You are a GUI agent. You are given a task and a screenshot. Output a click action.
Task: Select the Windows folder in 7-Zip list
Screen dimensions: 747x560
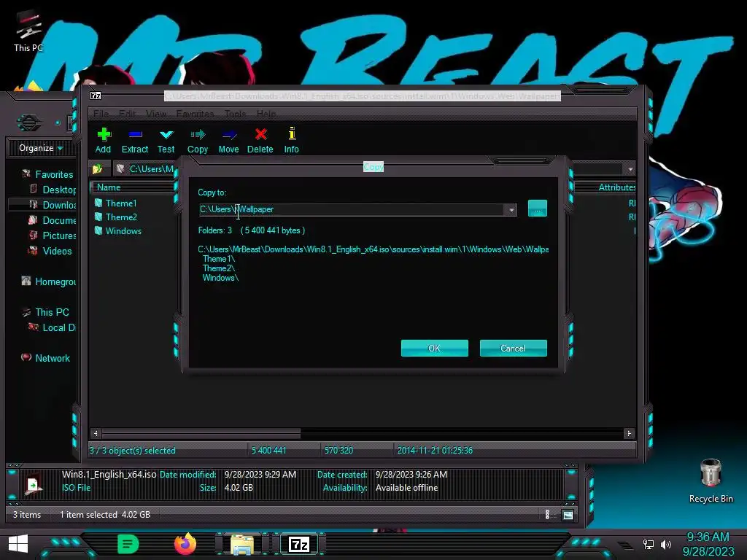(118, 231)
